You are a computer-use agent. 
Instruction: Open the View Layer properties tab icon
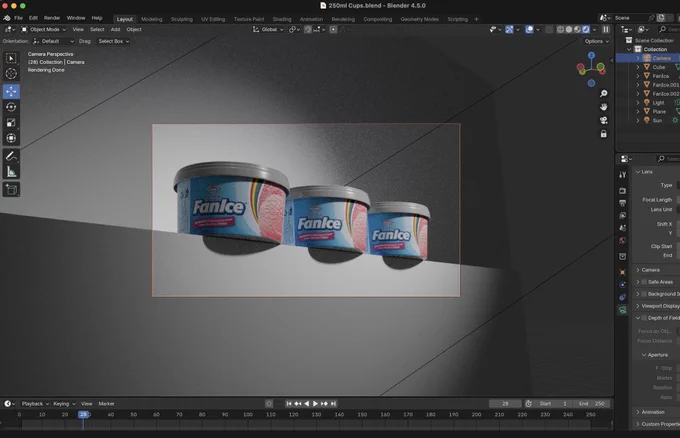point(623,216)
